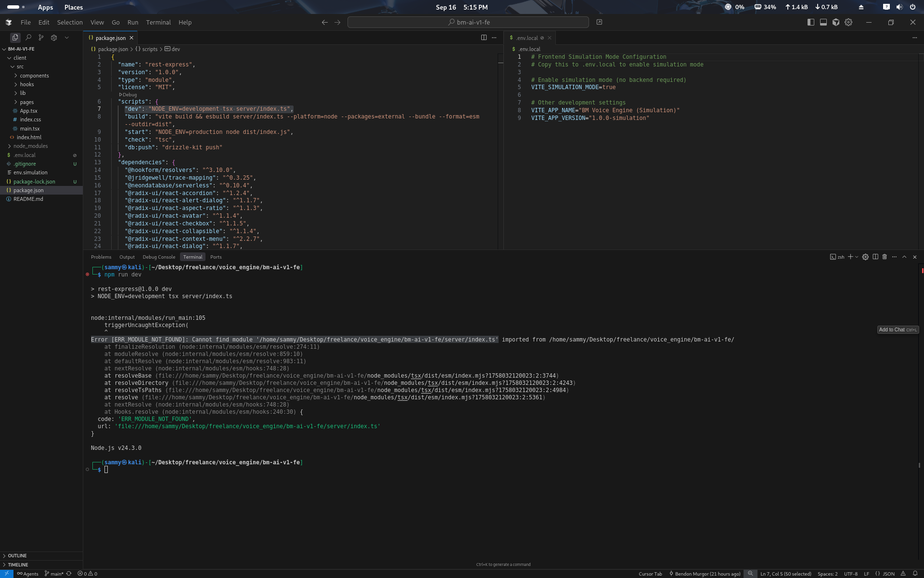Click the Add to Chat button
The image size is (924, 578).
(898, 330)
